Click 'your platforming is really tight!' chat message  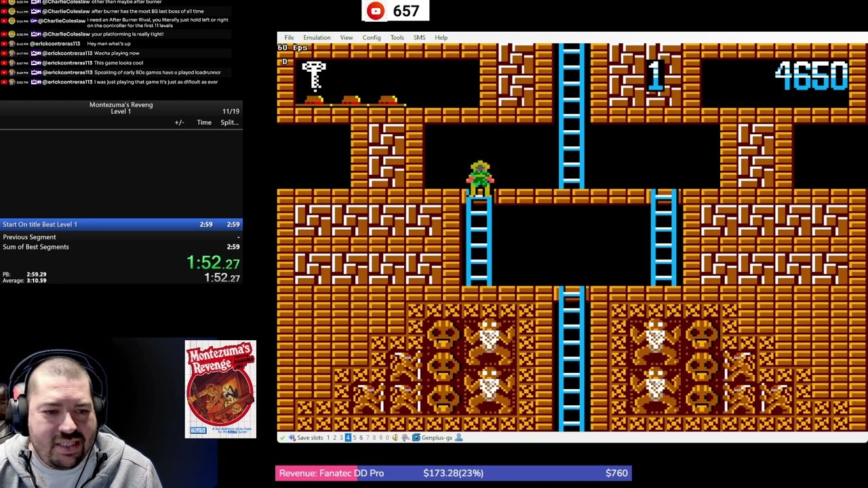(x=127, y=34)
